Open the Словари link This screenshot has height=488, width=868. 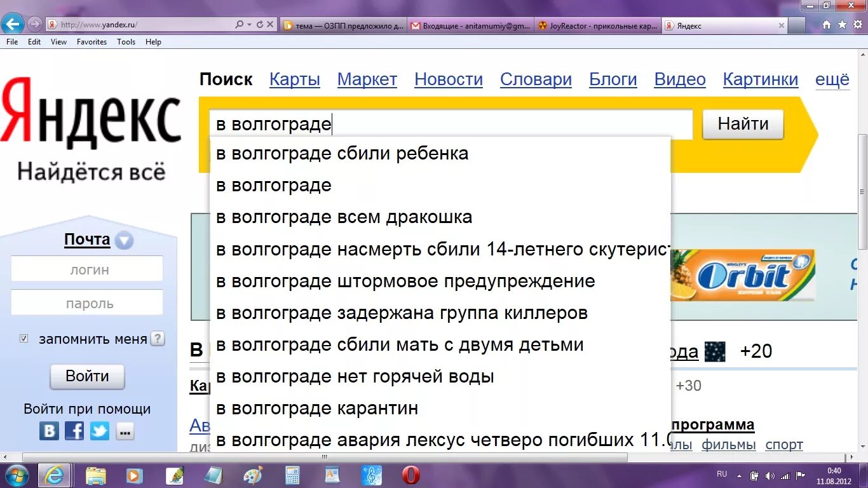click(536, 79)
